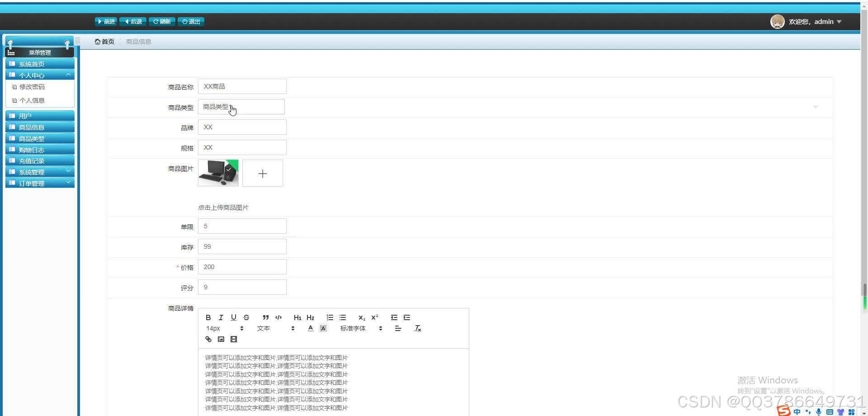Open Sogou toolbox grid icon
This screenshot has width=868, height=416.
point(851,411)
